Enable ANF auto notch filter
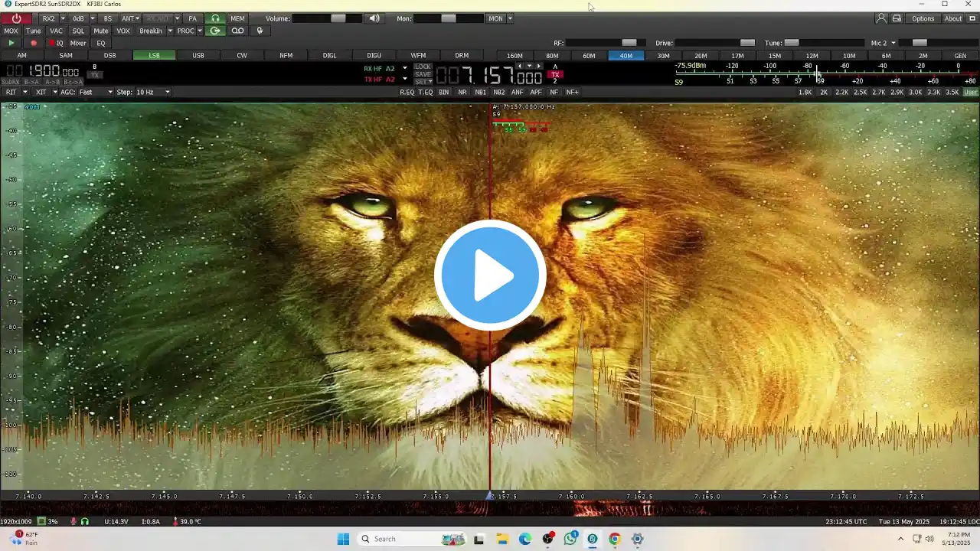The image size is (980, 551). pos(518,92)
